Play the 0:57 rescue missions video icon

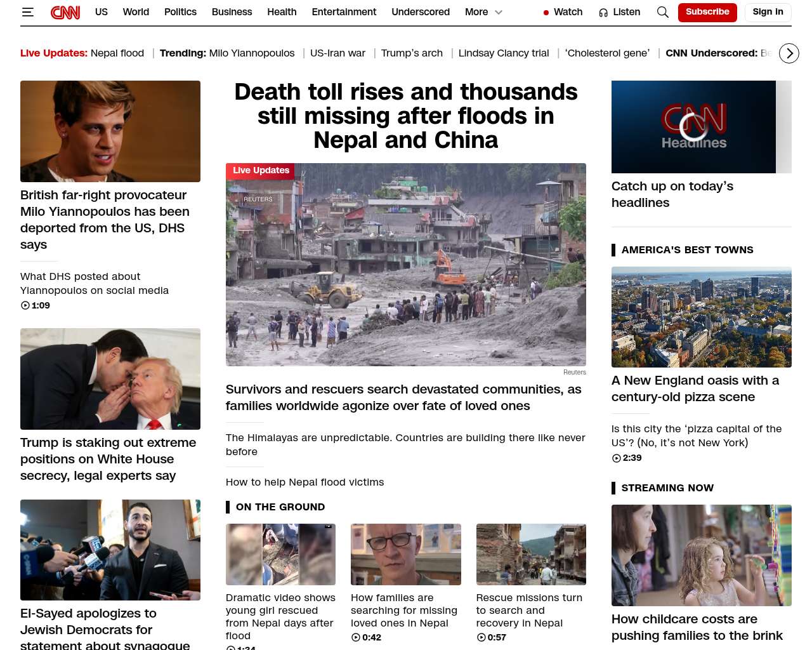[x=481, y=637]
